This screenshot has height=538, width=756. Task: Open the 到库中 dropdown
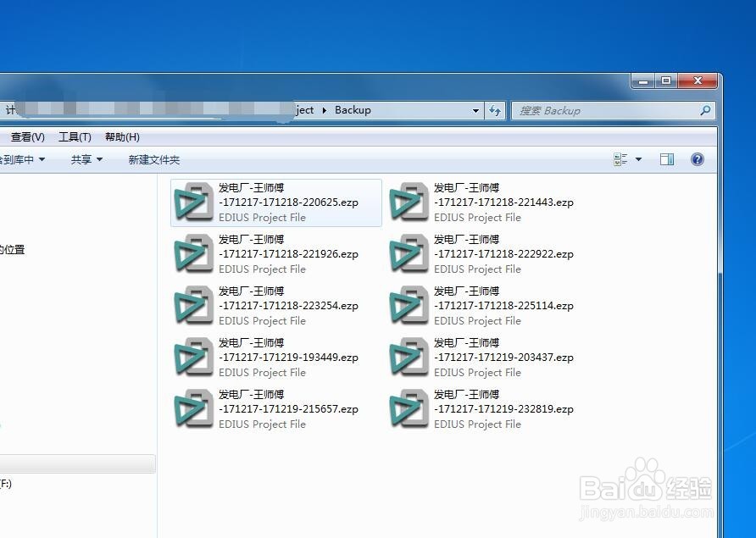click(22, 159)
